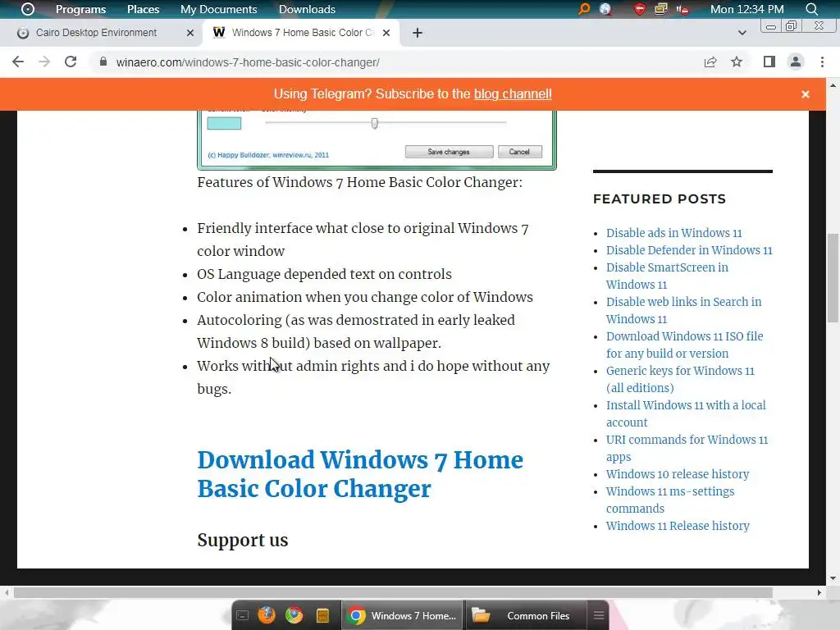
Task: Open the Cairo start menu circle icon
Action: 27,9
